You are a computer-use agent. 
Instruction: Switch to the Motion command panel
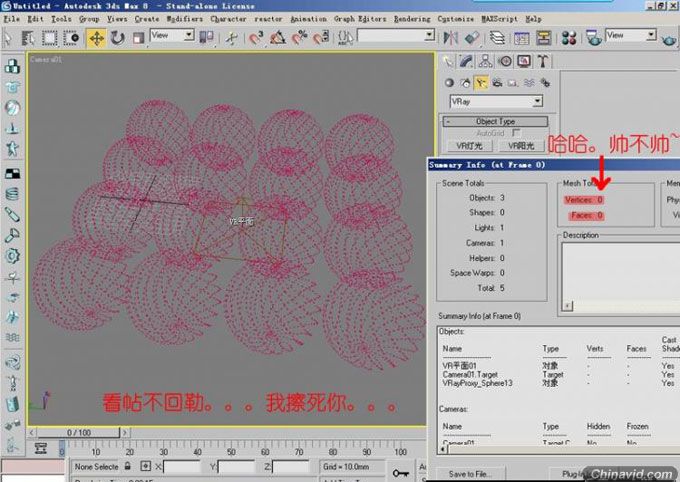[505, 61]
